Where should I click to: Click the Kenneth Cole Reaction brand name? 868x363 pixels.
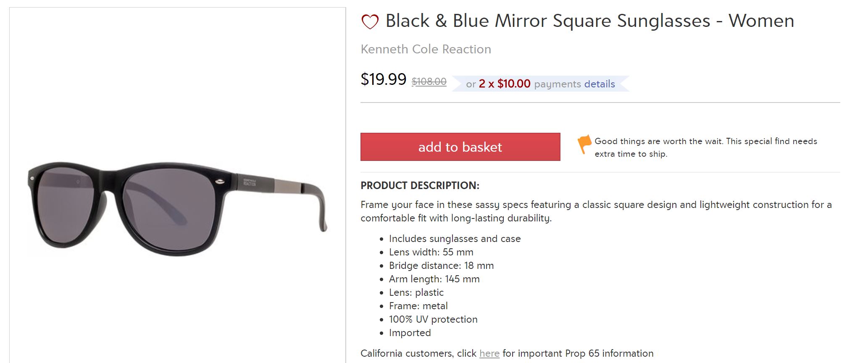(x=426, y=49)
